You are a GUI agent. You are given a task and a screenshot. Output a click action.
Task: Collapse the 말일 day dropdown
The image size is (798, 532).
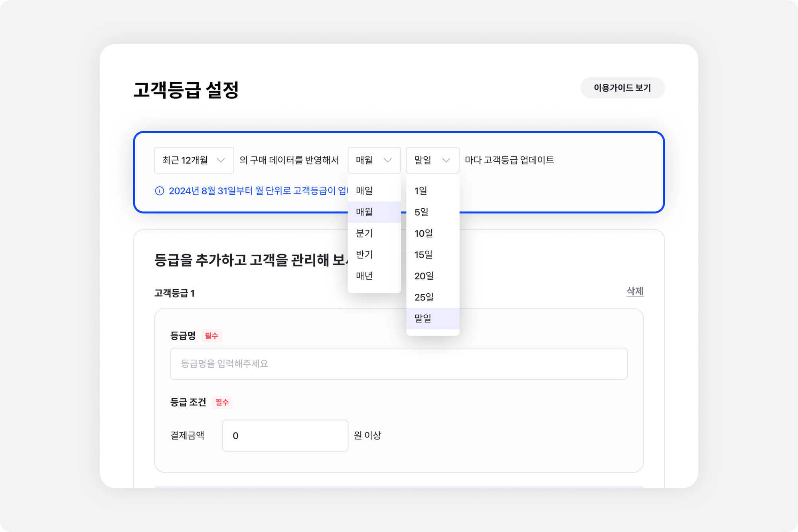[433, 160]
